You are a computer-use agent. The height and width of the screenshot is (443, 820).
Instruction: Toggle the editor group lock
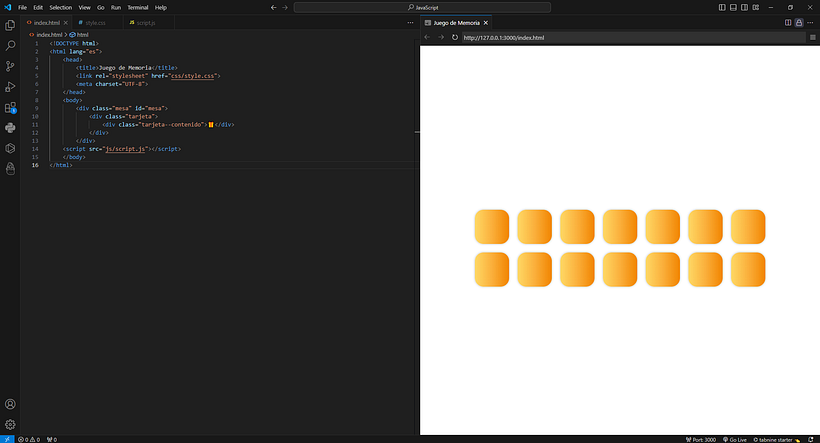(x=799, y=22)
